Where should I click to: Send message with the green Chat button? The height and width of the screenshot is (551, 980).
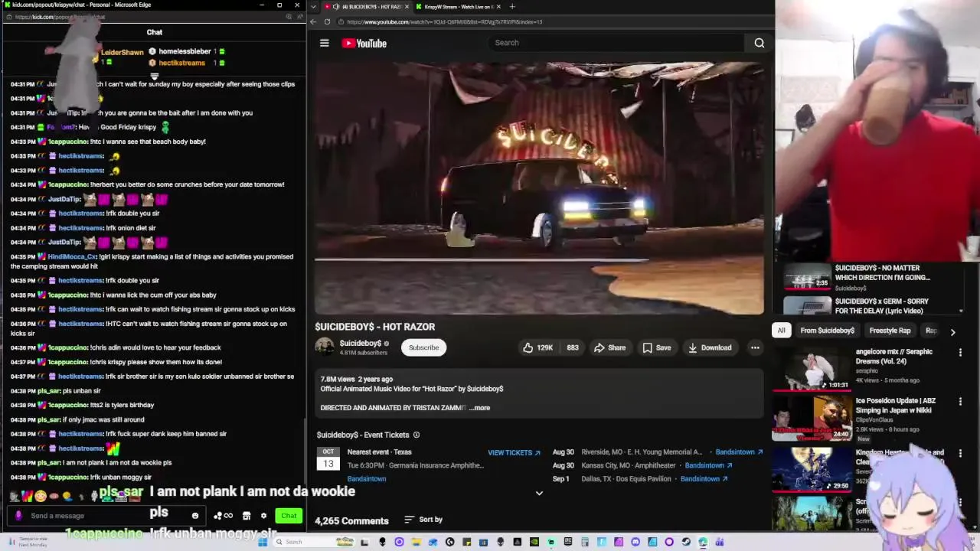click(289, 516)
